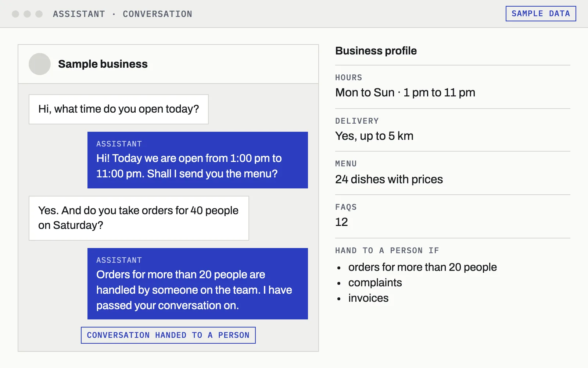Click the Conversation handed to a person badge
Screen dimensions: 588x368
tap(168, 335)
